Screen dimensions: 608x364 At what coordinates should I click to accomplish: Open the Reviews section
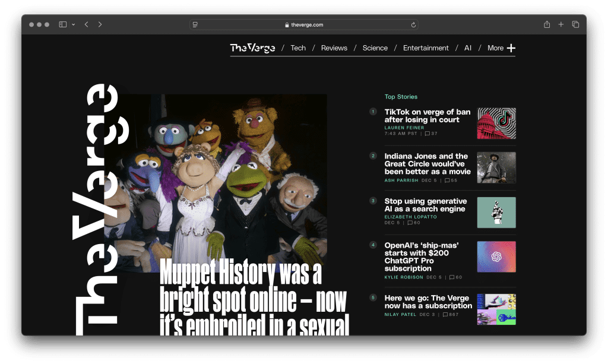click(x=334, y=48)
